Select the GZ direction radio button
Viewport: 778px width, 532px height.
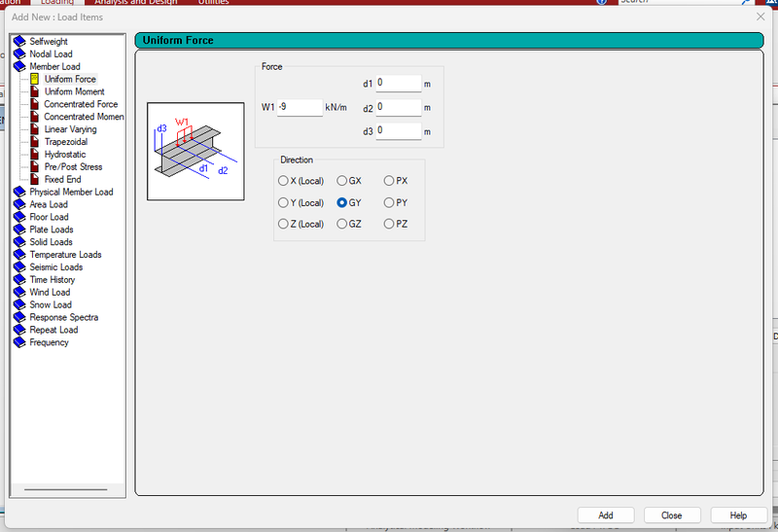(342, 224)
